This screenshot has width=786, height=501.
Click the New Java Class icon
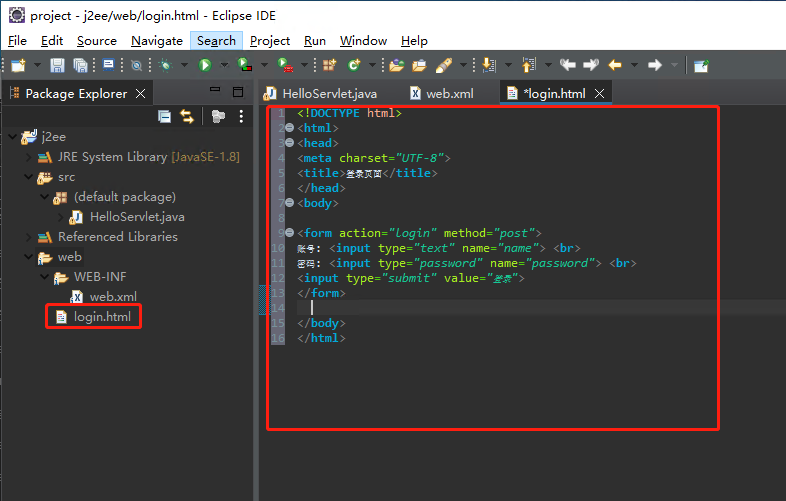click(354, 65)
